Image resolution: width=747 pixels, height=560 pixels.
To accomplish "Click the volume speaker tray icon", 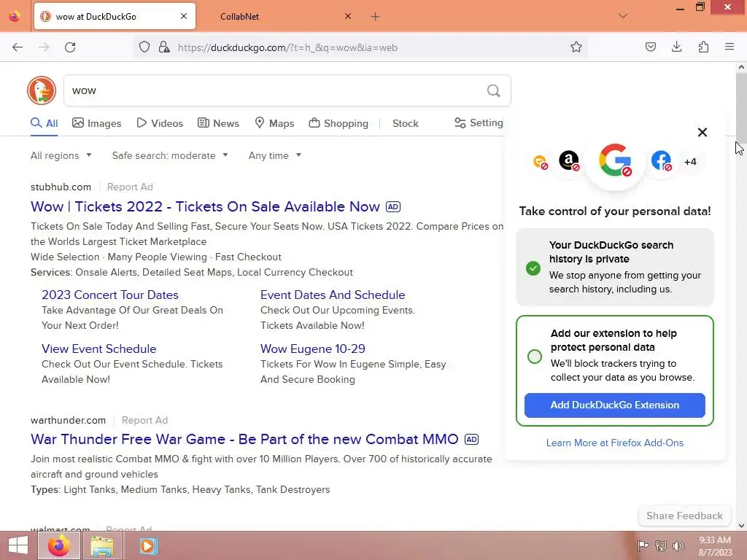I will pyautogui.click(x=678, y=545).
